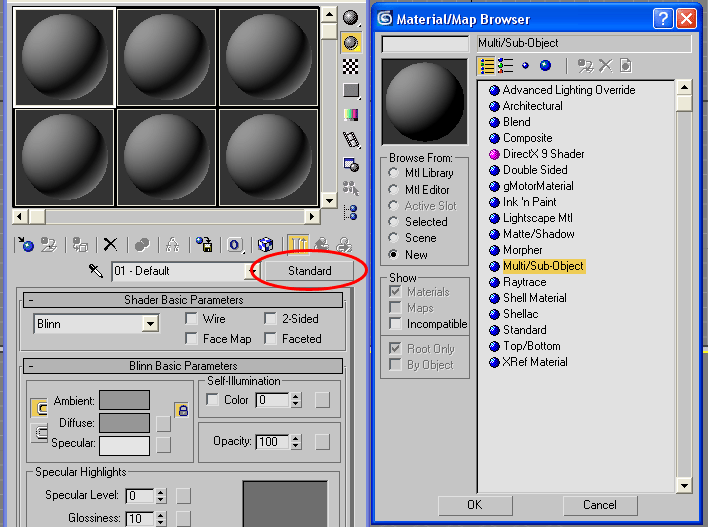This screenshot has width=708, height=527.
Task: Toggle the Backlight icon in side toolbar
Action: [351, 42]
